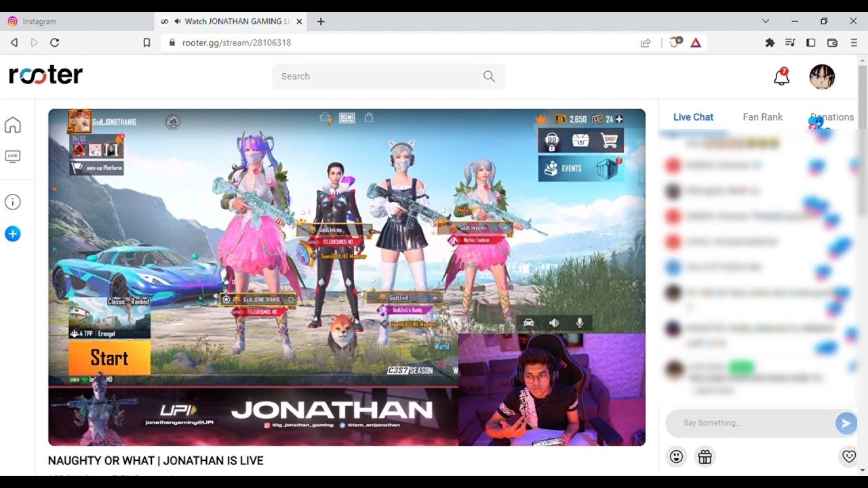Image resolution: width=868 pixels, height=488 pixels.
Task: Click the orange Start button in stream
Action: point(109,358)
